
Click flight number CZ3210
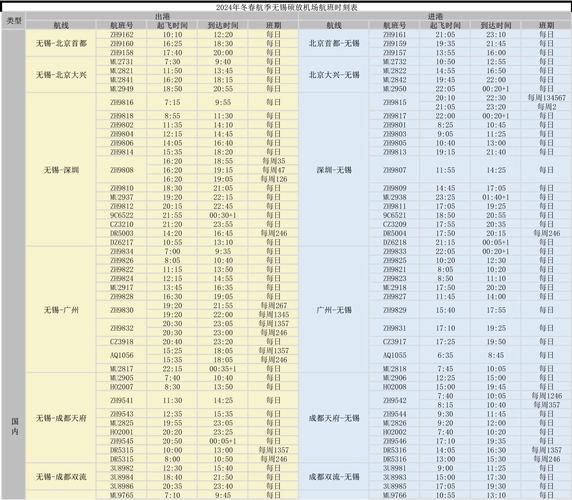[x=121, y=224]
